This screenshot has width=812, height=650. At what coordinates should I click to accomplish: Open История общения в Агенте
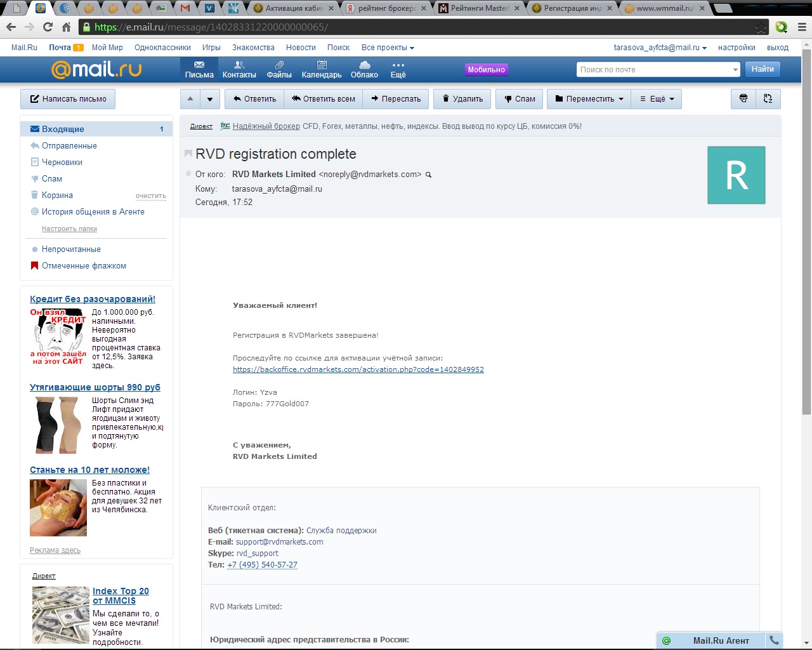click(x=93, y=211)
